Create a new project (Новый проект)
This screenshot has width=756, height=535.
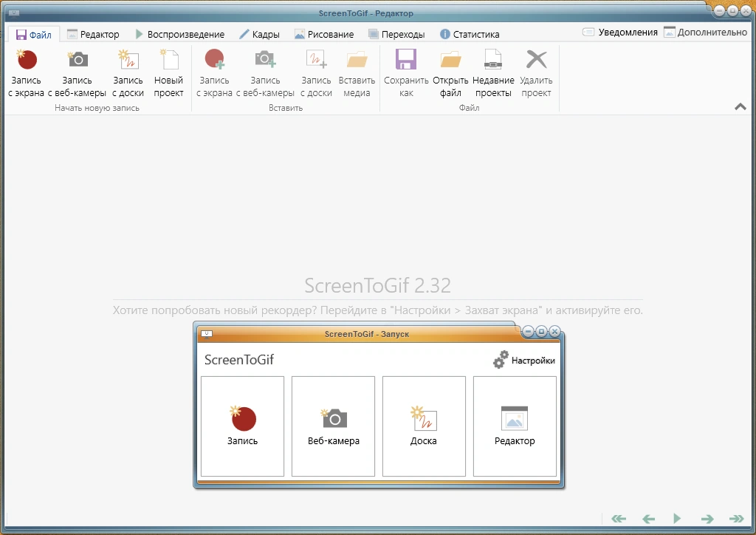(169, 73)
